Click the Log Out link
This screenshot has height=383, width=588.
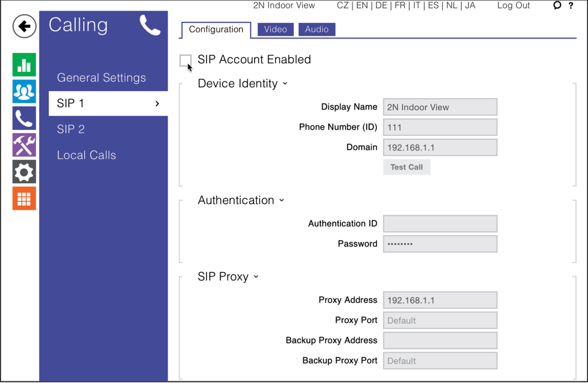tap(513, 6)
